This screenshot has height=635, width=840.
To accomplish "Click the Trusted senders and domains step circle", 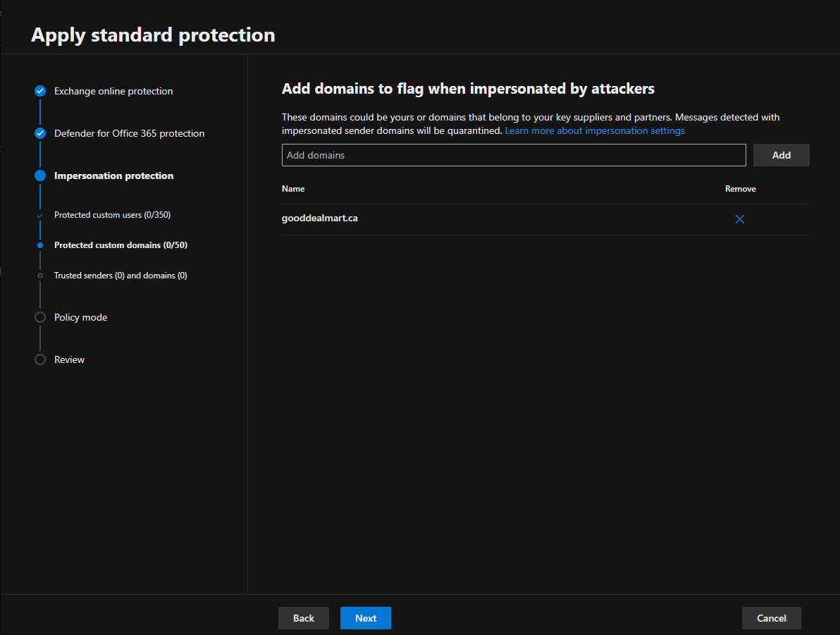I will (x=40, y=275).
